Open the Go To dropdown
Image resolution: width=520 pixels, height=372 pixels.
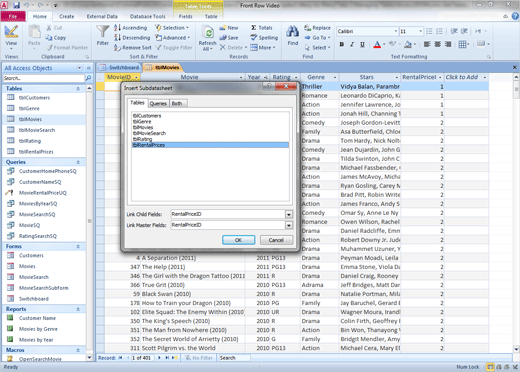point(317,38)
